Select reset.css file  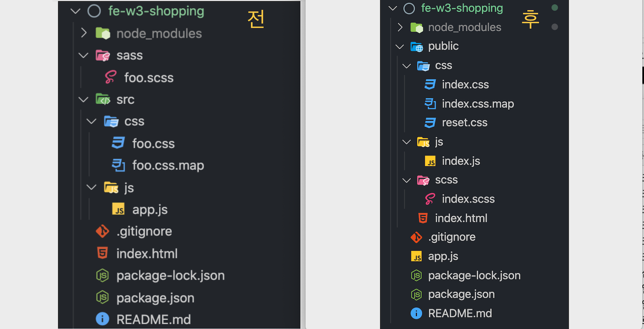coord(464,123)
